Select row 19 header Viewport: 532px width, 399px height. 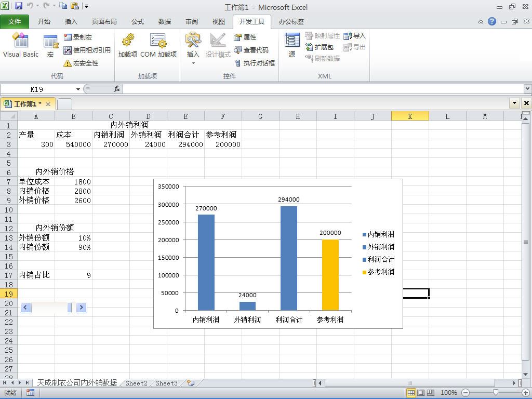8,294
